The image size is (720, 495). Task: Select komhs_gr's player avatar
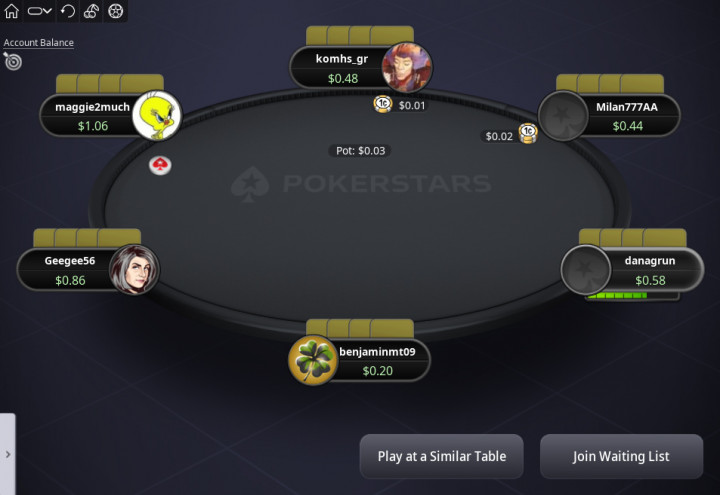tap(406, 68)
